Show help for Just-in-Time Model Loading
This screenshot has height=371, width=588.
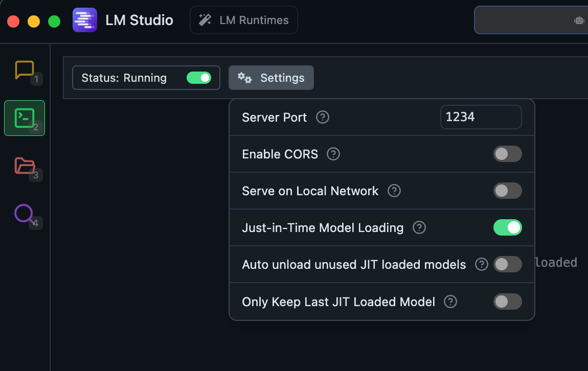click(x=419, y=227)
